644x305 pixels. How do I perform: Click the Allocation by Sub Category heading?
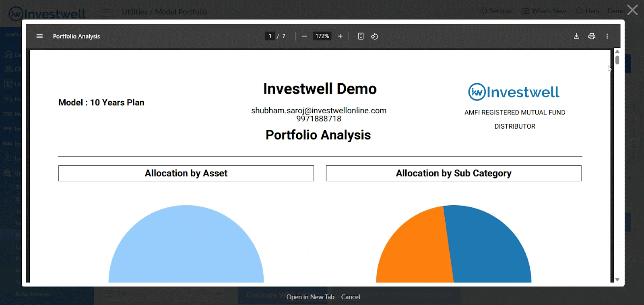(x=454, y=173)
